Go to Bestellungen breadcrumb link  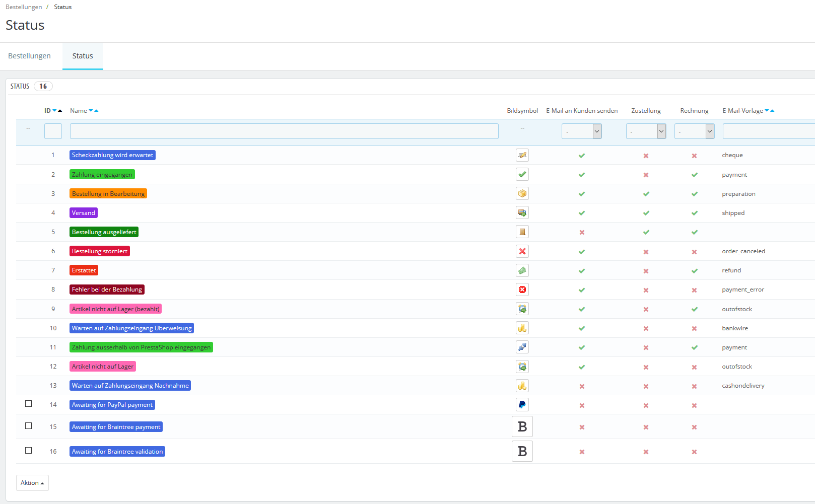coord(24,7)
